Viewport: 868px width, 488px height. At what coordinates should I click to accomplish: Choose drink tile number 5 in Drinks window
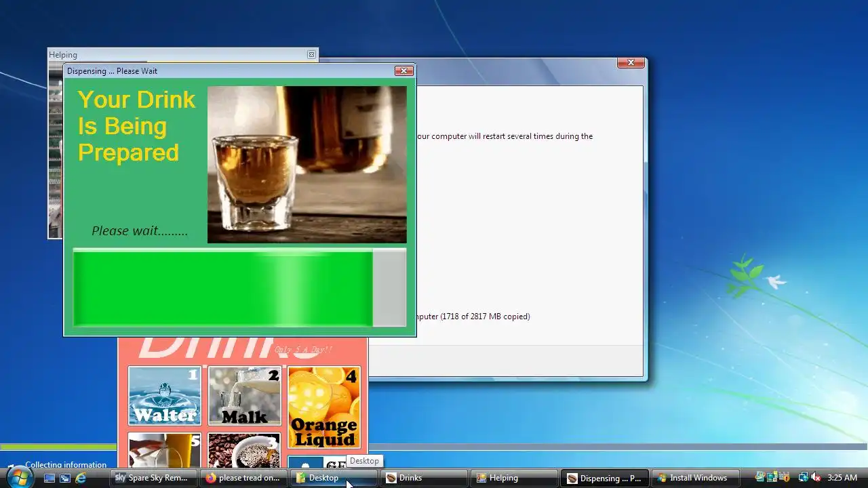click(x=165, y=450)
